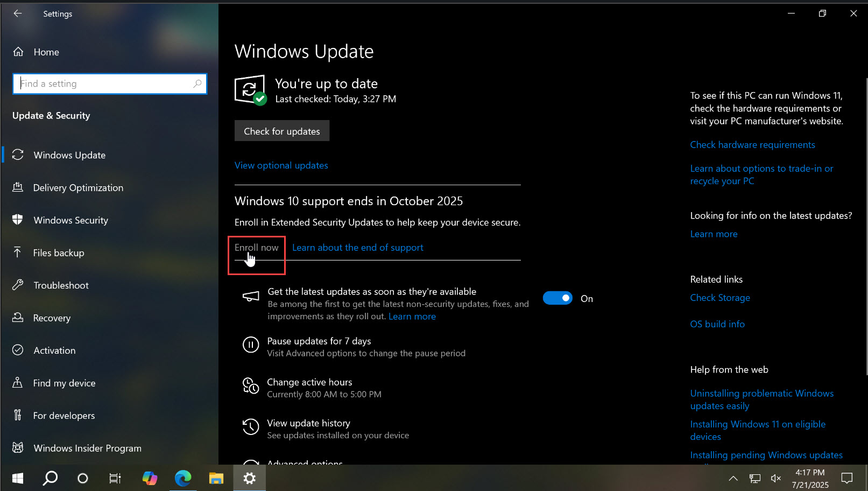
Task: Select Windows Update in the sidebar
Action: click(x=69, y=155)
